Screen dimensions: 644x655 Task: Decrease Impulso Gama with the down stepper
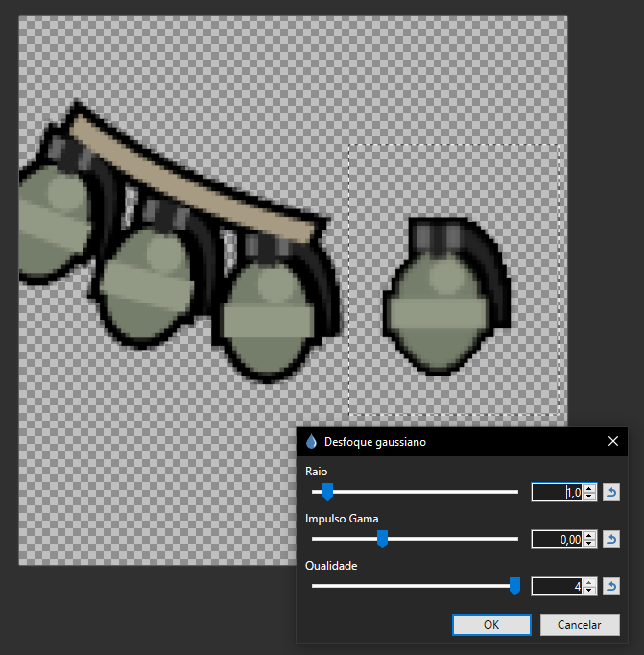pyautogui.click(x=589, y=543)
